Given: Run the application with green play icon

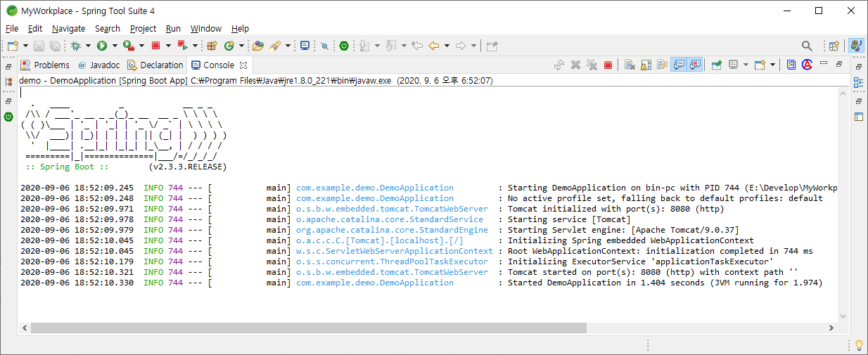Looking at the screenshot, I should click(x=102, y=46).
